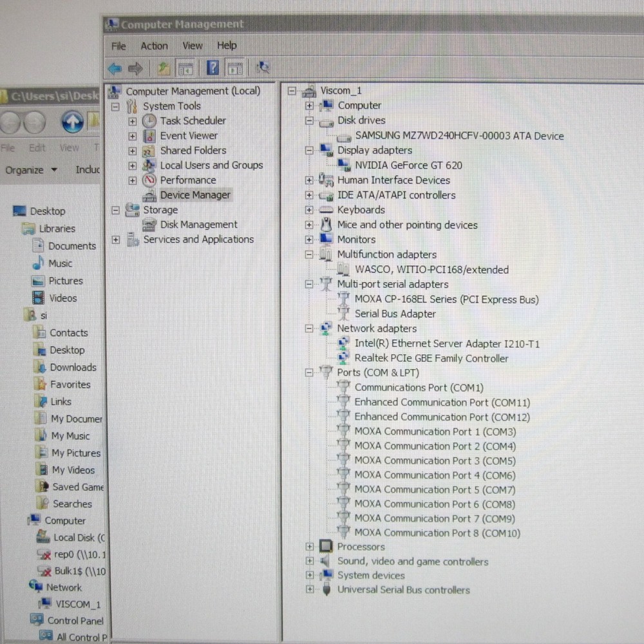This screenshot has height=644, width=644.
Task: Expand the Processors node
Action: click(310, 547)
